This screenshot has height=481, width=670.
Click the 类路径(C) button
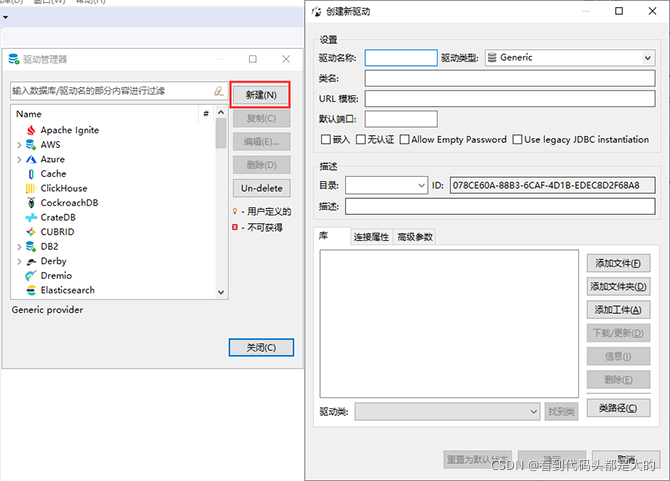(618, 408)
